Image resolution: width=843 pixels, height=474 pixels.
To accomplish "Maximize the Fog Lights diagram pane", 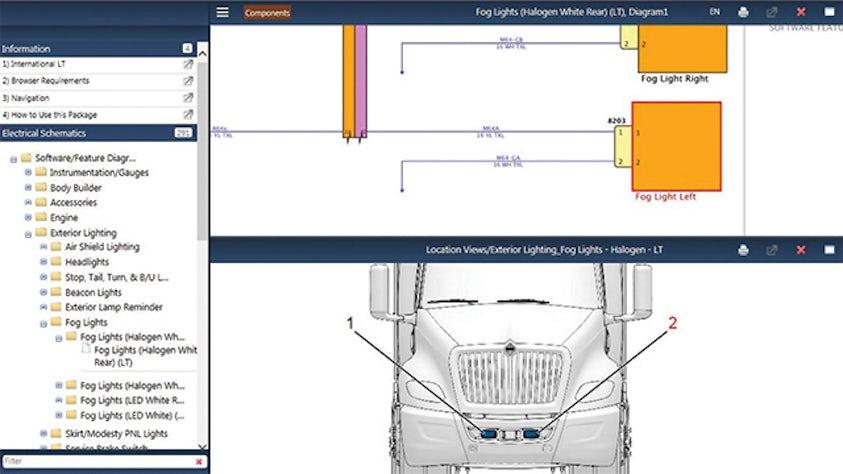I will [x=829, y=11].
